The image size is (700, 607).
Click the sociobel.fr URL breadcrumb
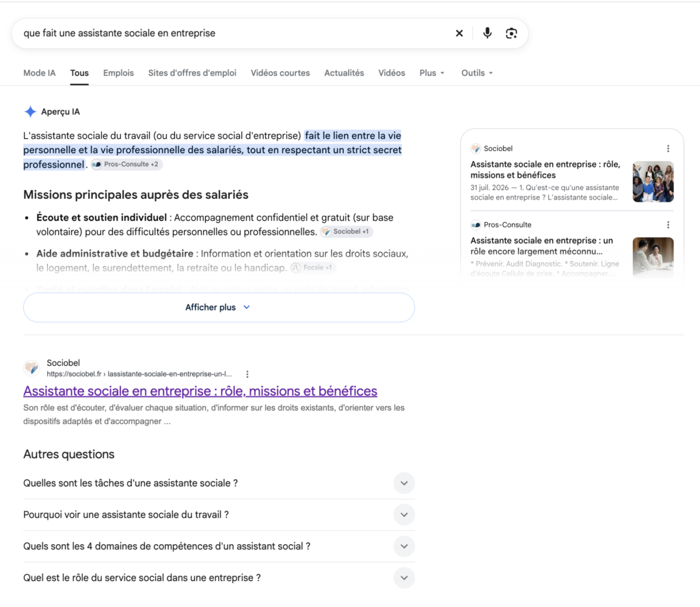tap(139, 374)
